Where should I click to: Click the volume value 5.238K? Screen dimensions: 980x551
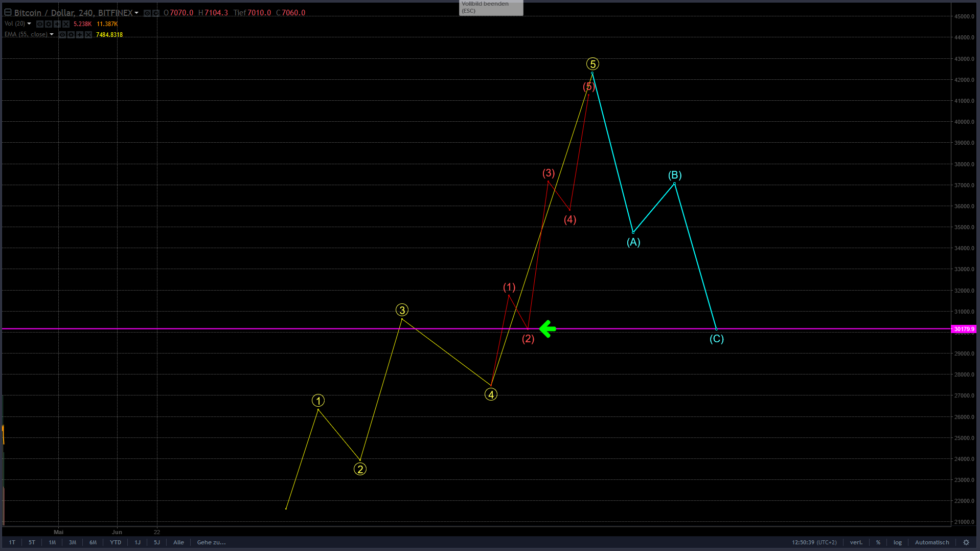tap(83, 24)
